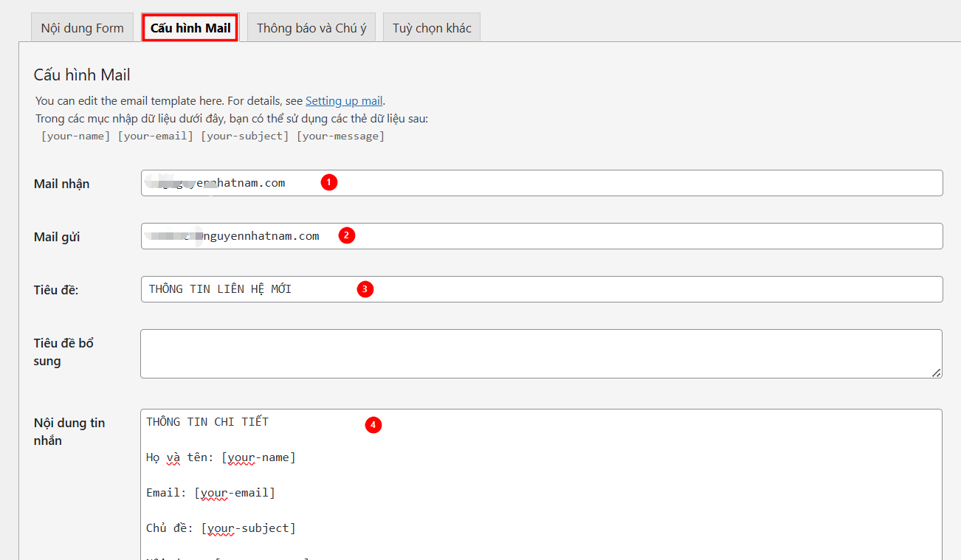Click the [your-subject] tag in the hint line
Viewport: 961px width, 560px height.
245,136
